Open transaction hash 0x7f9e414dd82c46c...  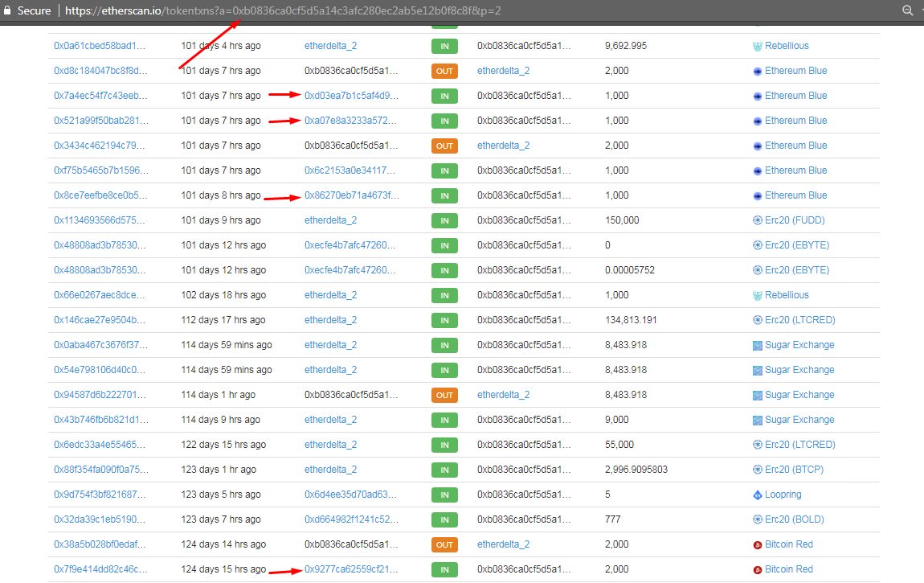[100, 569]
